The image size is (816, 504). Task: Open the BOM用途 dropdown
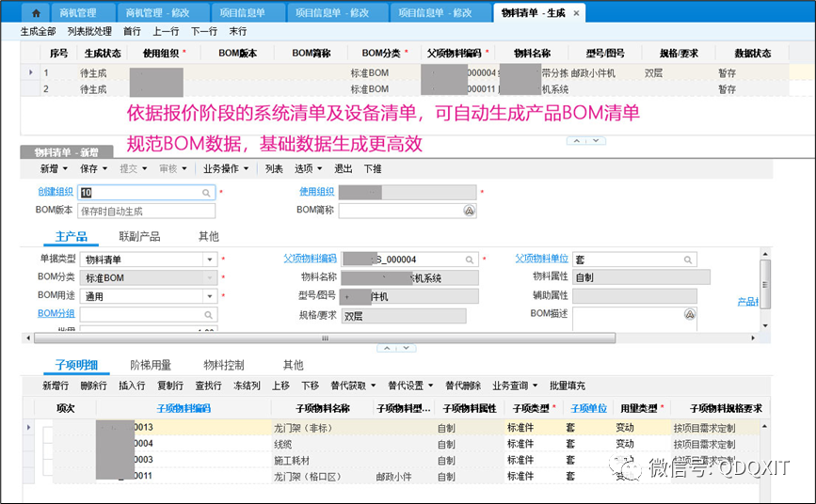[x=209, y=296]
